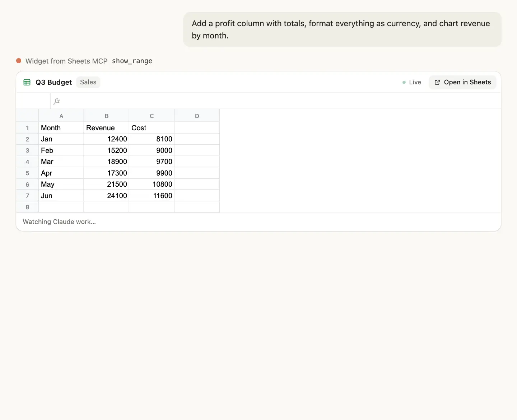The width and height of the screenshot is (517, 420).
Task: Click the orange dot before Widget label
Action: (x=19, y=61)
